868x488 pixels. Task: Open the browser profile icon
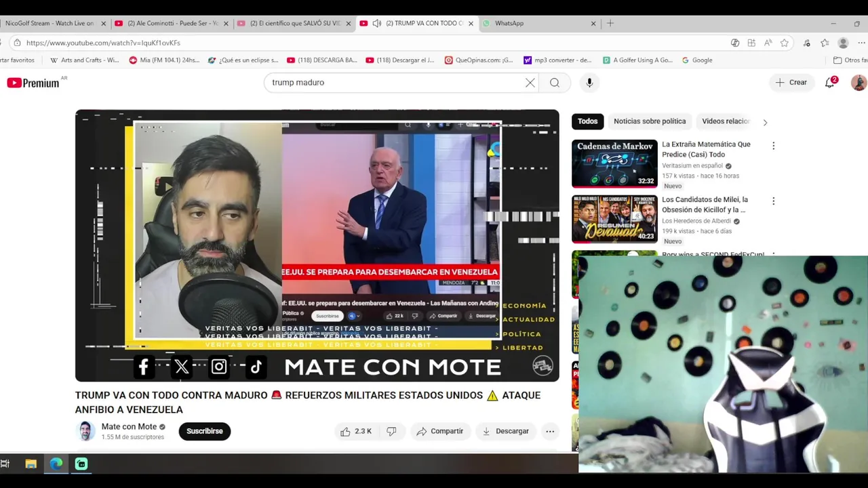tap(843, 43)
